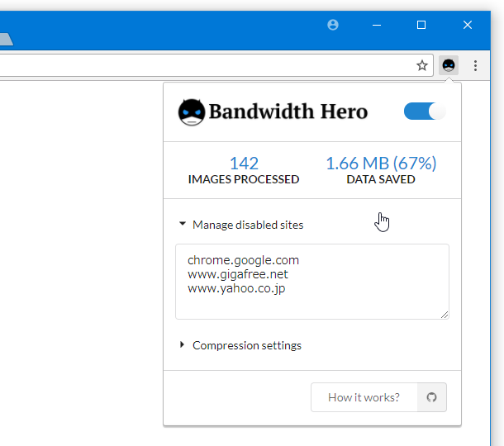
Task: Close the Chrome window
Action: click(x=468, y=25)
